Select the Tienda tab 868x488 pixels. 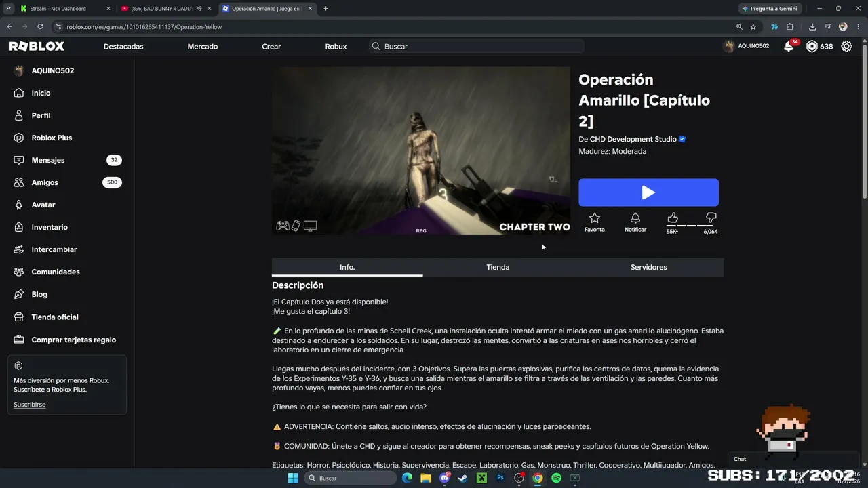(498, 267)
